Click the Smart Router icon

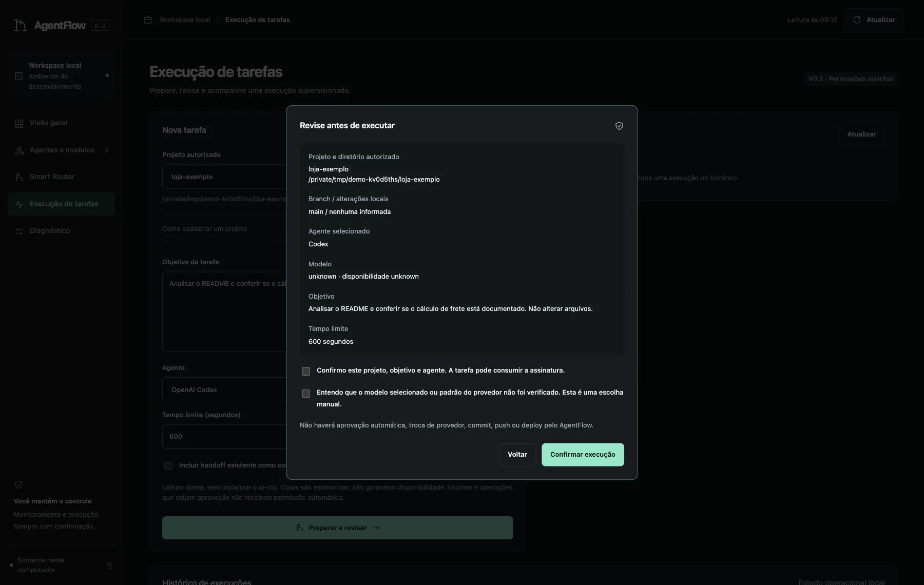[x=19, y=177]
